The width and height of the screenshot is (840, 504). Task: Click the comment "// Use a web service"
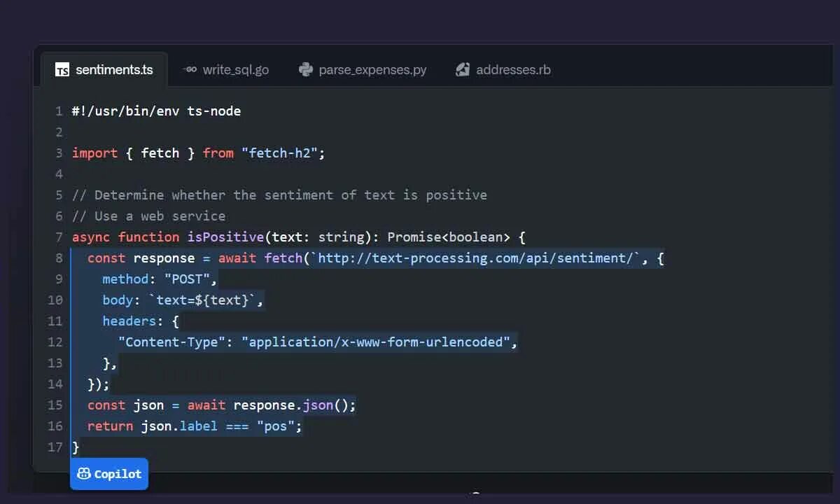[148, 216]
